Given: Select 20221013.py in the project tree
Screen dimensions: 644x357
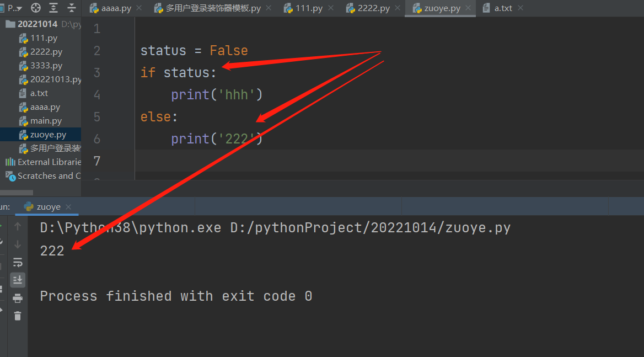Looking at the screenshot, I should point(55,79).
